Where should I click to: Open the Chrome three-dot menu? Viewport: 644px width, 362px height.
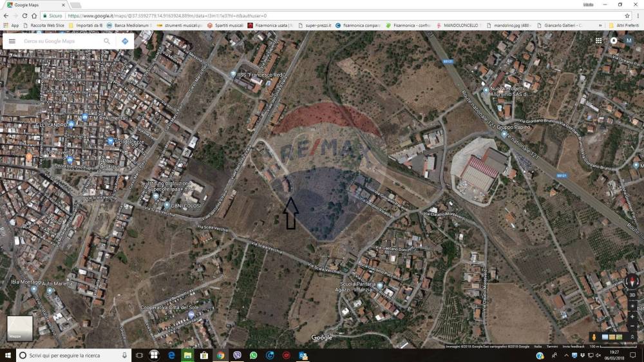click(638, 15)
